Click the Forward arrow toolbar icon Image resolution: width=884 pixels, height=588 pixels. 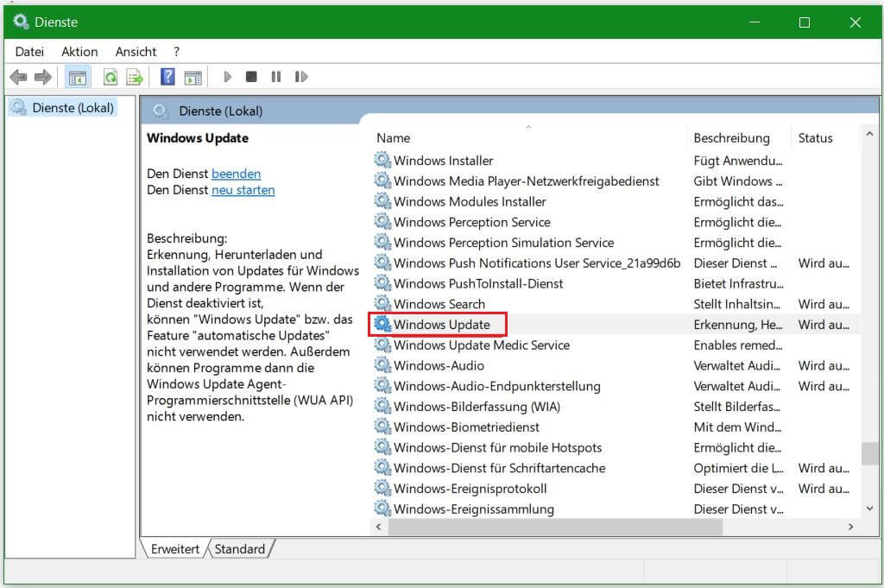click(x=43, y=77)
